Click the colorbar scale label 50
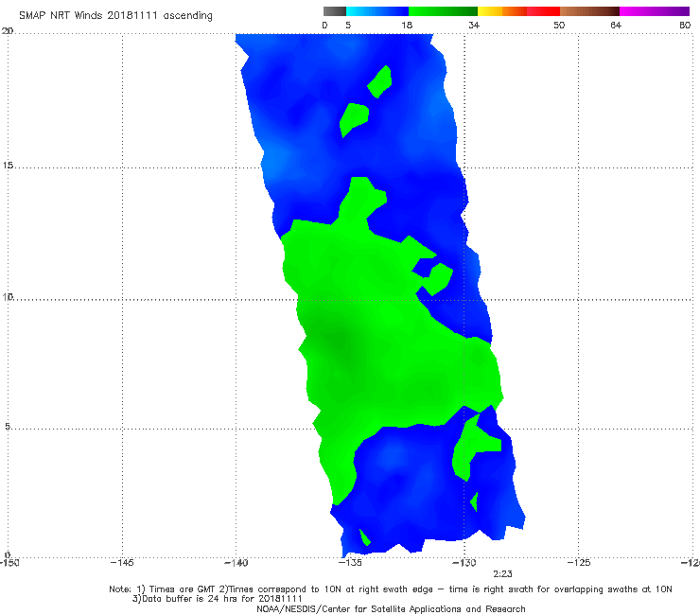The height and width of the screenshot is (615, 700). coord(559,26)
